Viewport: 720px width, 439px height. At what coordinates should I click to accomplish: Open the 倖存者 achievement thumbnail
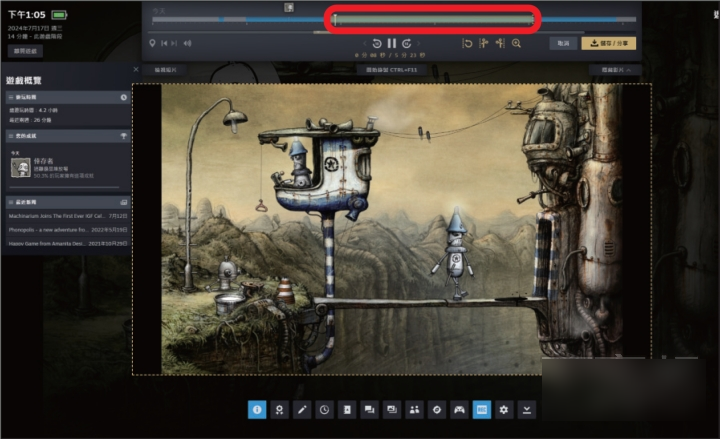click(21, 168)
